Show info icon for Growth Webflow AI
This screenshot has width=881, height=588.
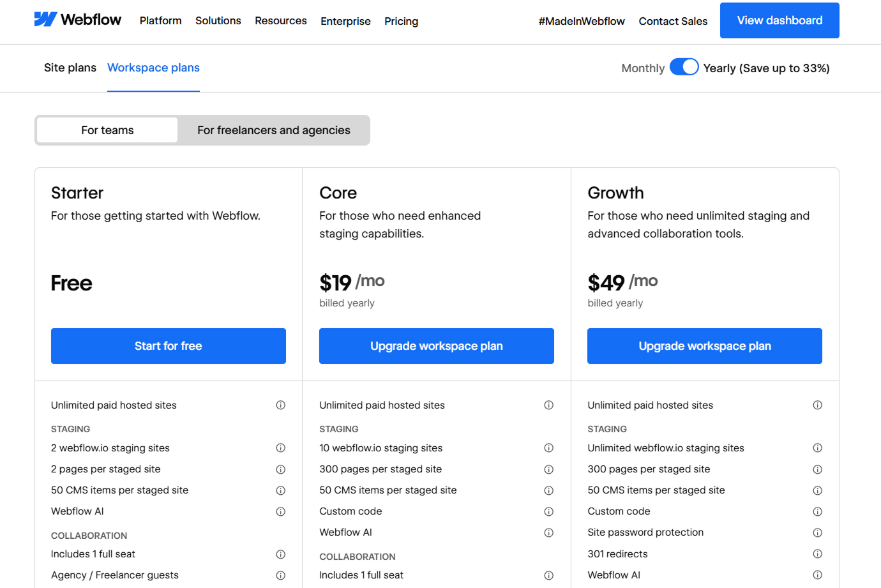point(817,575)
